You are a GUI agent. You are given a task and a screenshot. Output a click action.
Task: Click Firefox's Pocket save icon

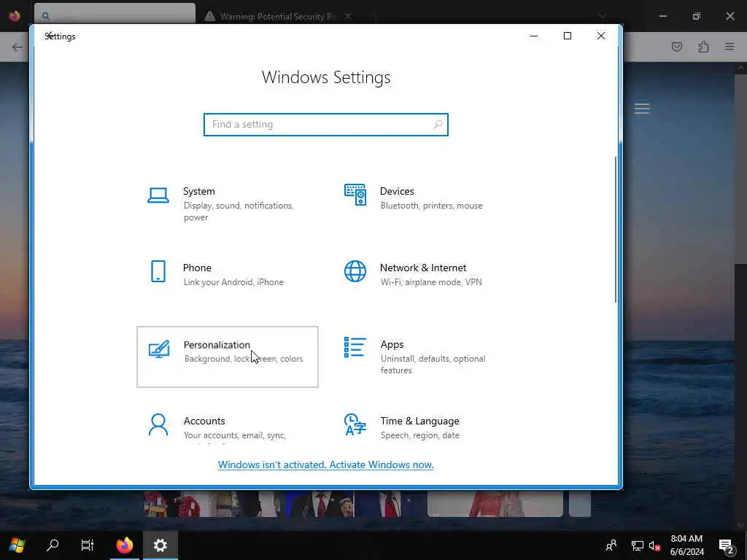pos(676,47)
